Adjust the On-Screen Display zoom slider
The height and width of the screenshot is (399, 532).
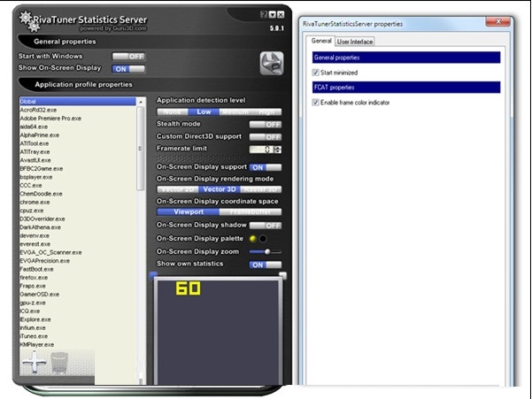click(266, 251)
